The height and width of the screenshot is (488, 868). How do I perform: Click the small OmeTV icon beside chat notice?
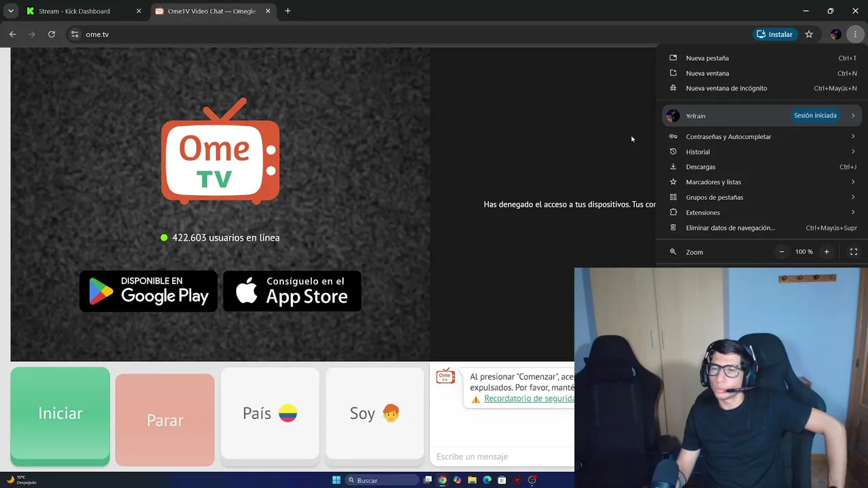point(446,376)
